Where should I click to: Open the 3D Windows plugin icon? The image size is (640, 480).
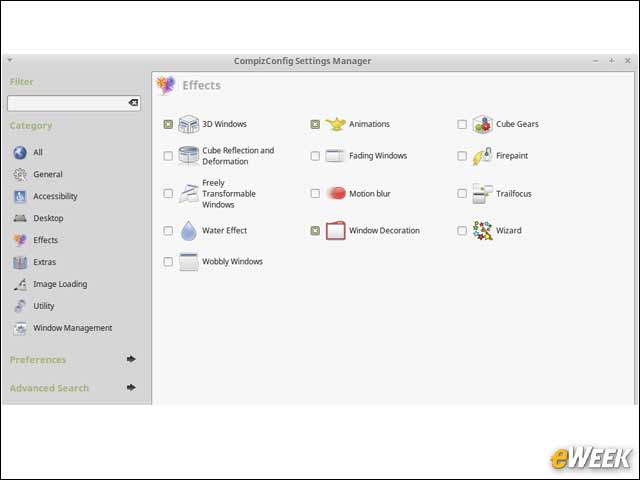click(x=189, y=124)
